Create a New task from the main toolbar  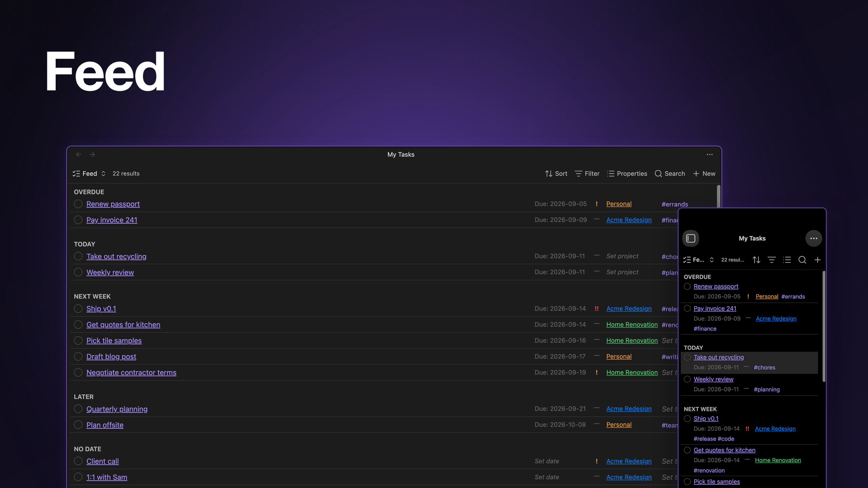pyautogui.click(x=704, y=174)
